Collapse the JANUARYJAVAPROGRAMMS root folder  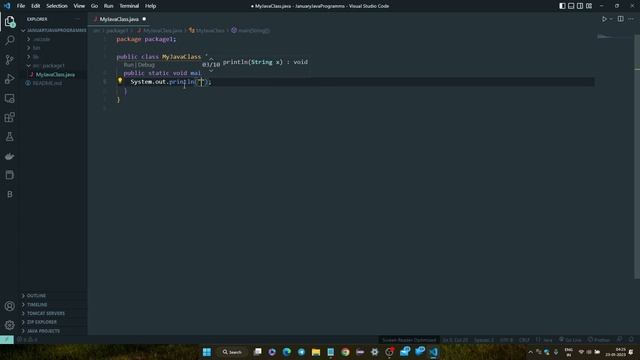point(53,30)
